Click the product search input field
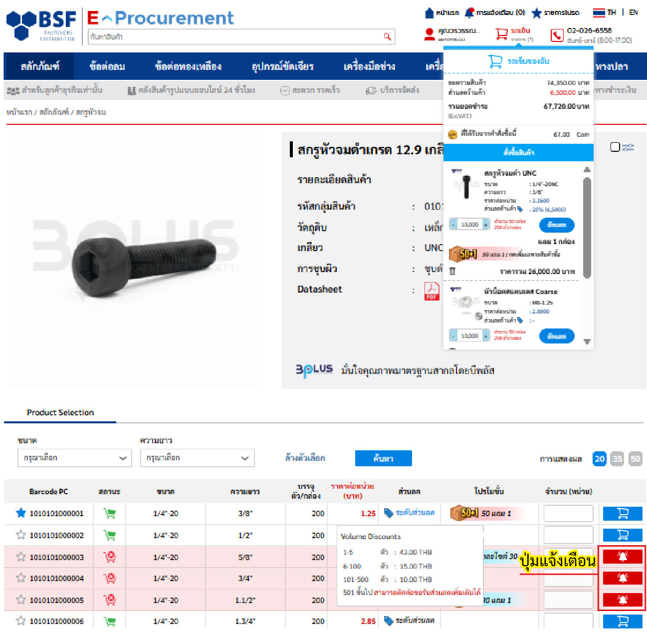 (241, 36)
